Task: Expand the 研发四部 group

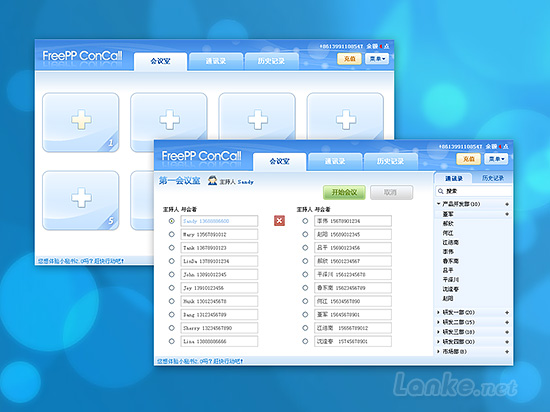Action: click(438, 342)
